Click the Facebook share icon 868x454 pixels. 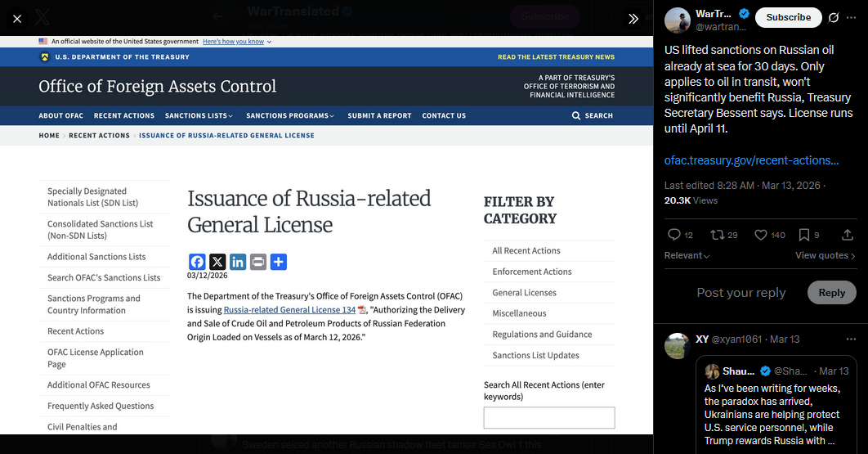(x=197, y=262)
